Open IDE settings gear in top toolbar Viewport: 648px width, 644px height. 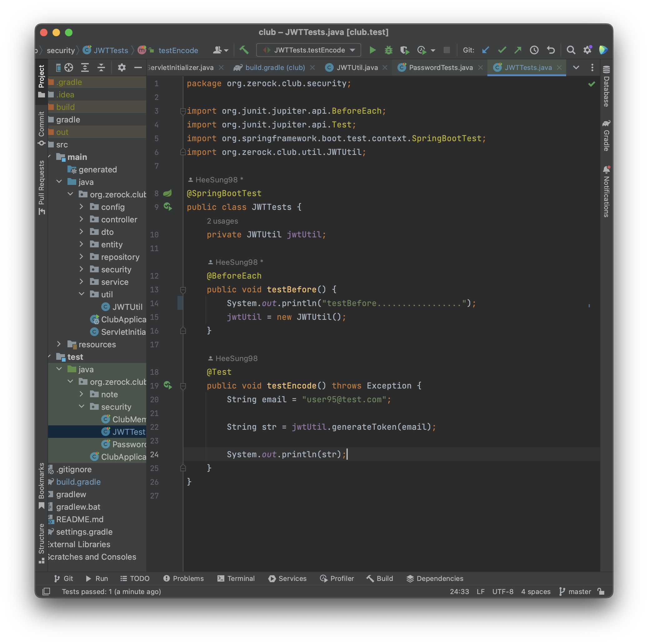click(587, 50)
